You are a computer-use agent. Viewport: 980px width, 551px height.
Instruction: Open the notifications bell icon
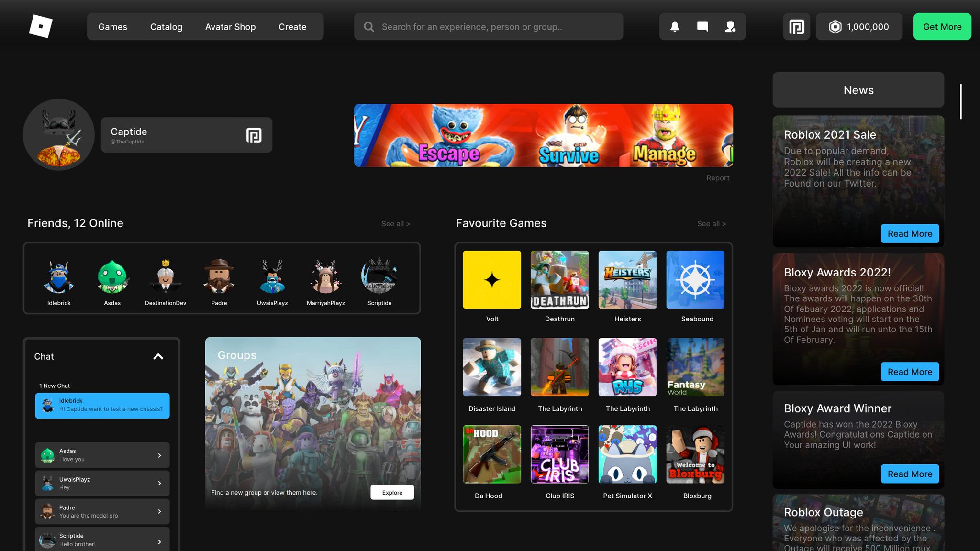pos(675,27)
